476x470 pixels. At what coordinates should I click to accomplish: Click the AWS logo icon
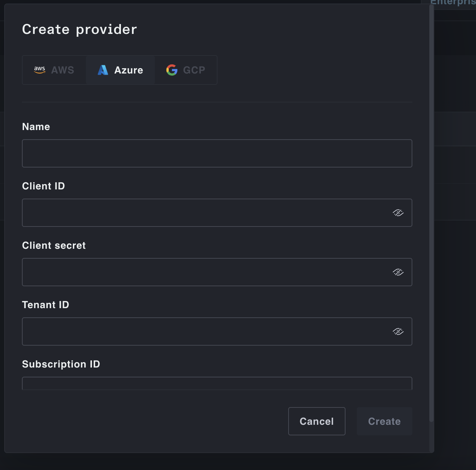pyautogui.click(x=40, y=70)
